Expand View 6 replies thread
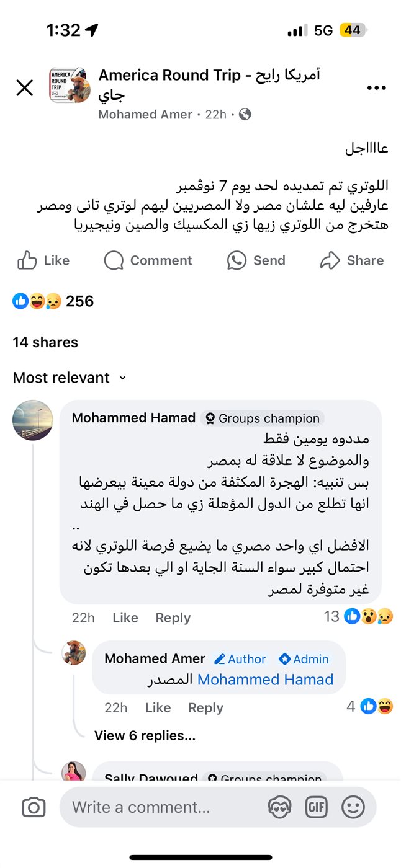 click(x=145, y=736)
